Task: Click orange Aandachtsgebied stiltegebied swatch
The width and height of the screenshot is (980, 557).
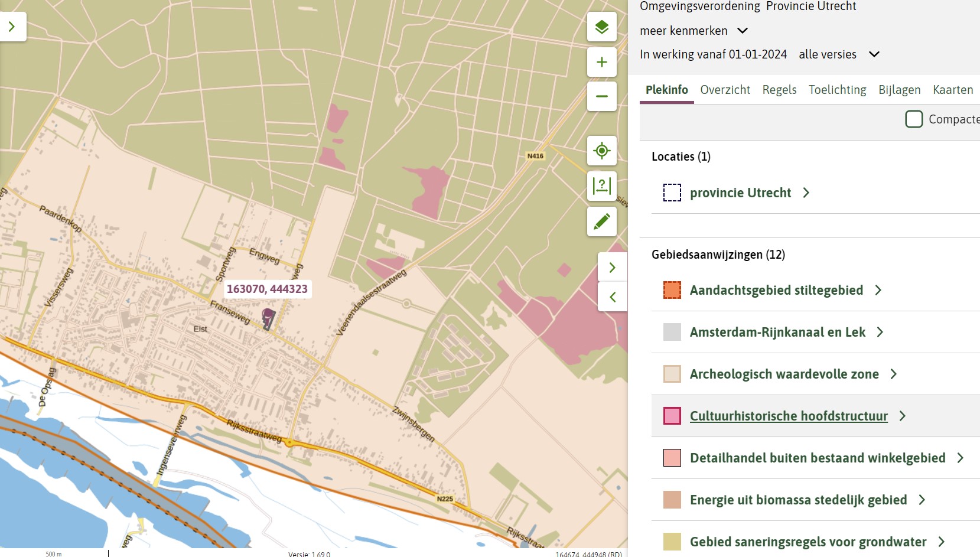Action: point(672,290)
